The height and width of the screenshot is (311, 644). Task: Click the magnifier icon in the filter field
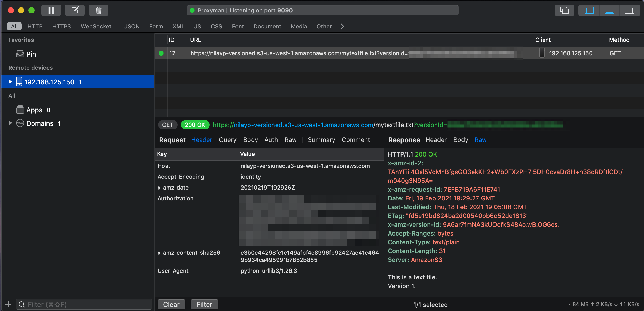(22, 304)
